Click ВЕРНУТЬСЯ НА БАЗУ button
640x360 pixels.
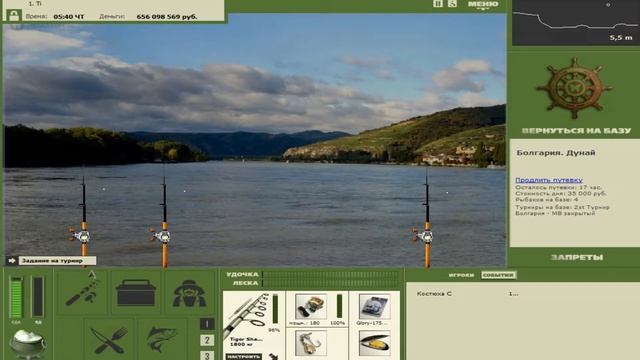click(576, 131)
